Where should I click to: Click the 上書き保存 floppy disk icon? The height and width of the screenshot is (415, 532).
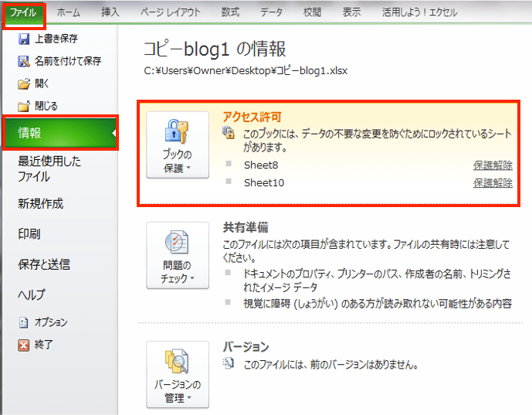point(24,39)
